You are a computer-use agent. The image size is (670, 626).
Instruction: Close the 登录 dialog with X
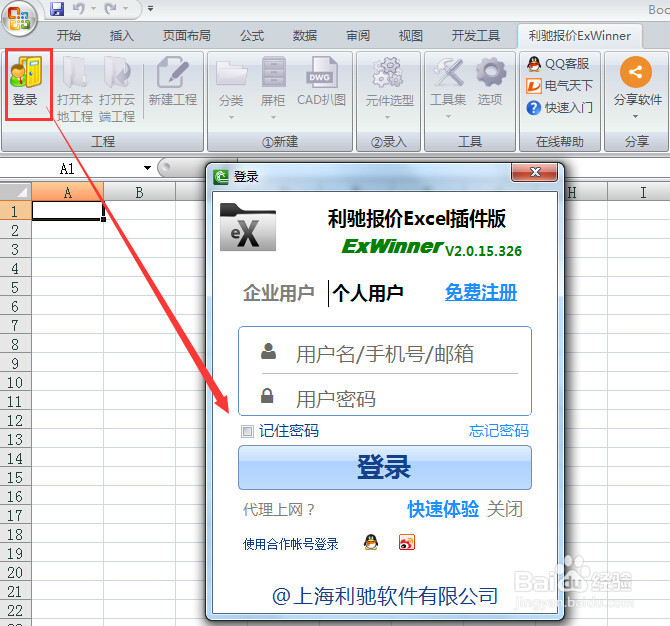535,172
